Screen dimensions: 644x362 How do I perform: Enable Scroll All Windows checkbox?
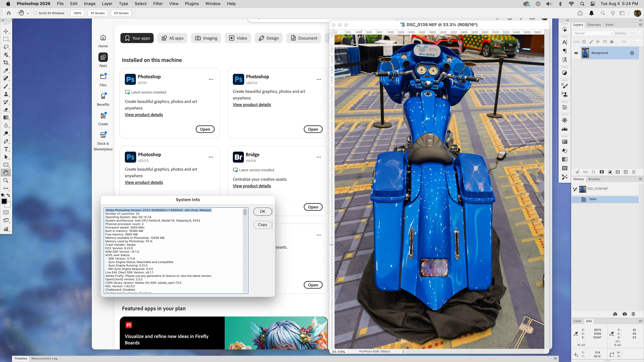click(35, 13)
